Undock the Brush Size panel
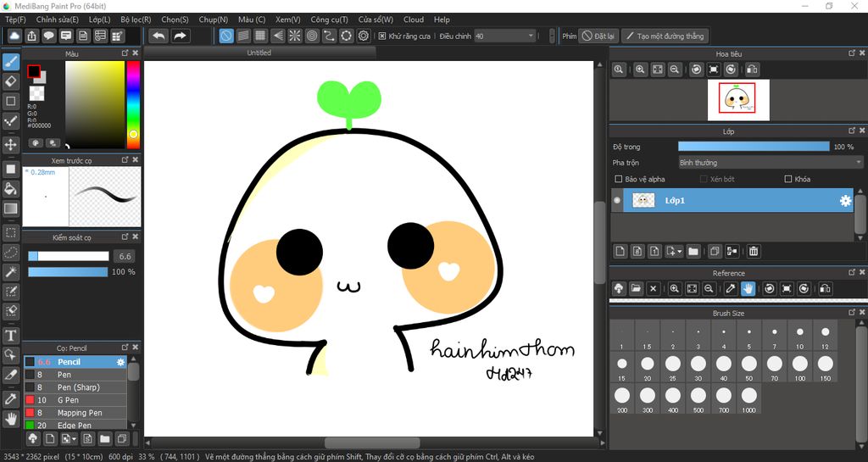The width and height of the screenshot is (868, 462). click(x=851, y=313)
